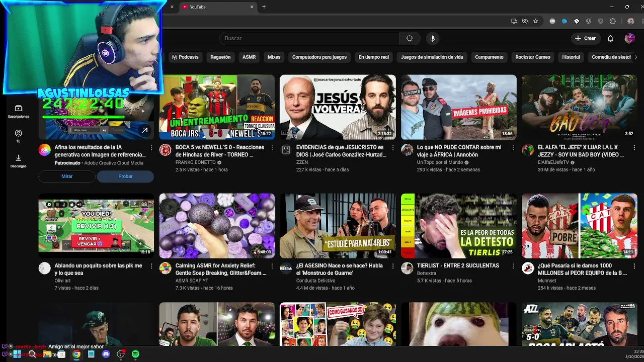Open a new browser tab

point(264,7)
